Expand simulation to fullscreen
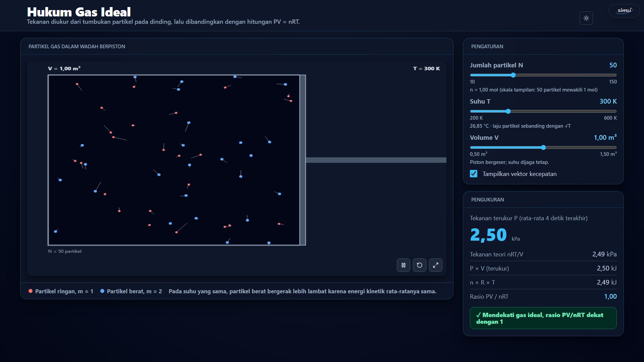The height and width of the screenshot is (362, 644). [436, 265]
